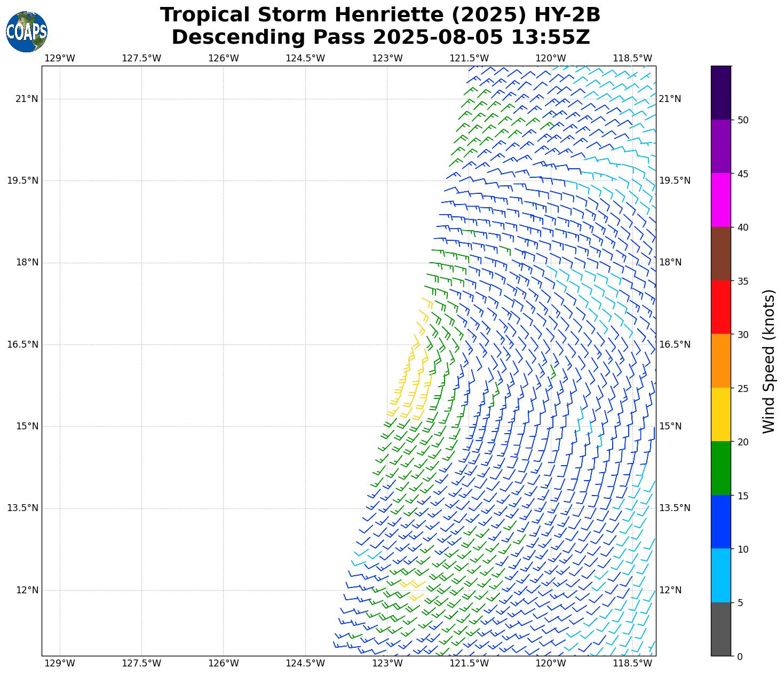
Task: Choose the green 15-20 knots colorbar segment
Action: pyautogui.click(x=720, y=468)
